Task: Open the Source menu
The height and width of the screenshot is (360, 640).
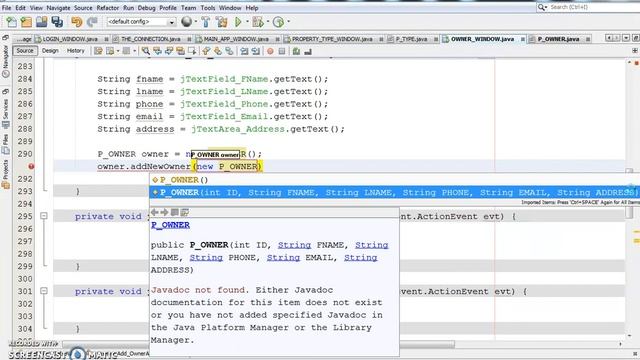Action: click(x=83, y=8)
